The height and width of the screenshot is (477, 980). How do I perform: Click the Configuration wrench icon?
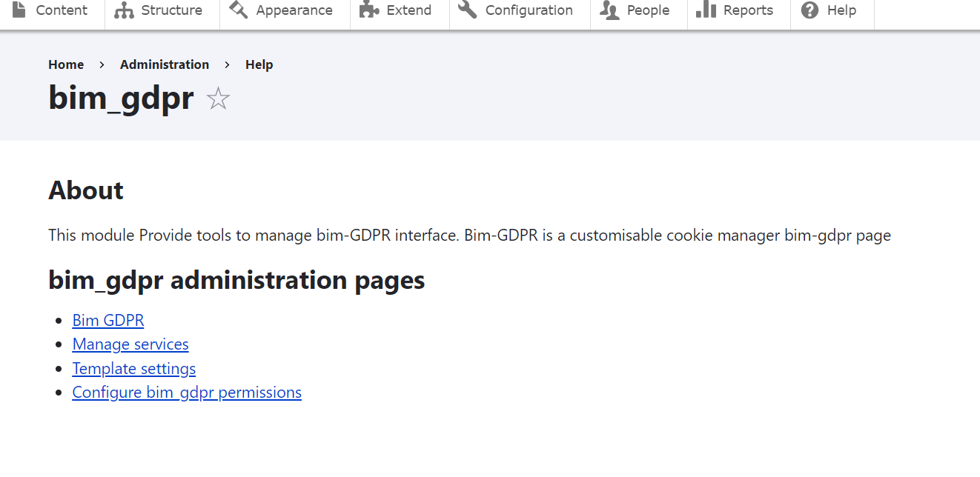[x=468, y=10]
